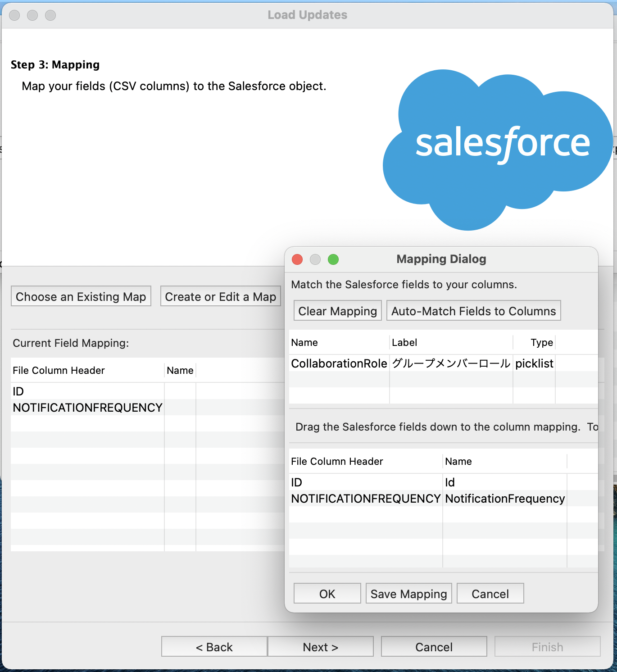
Task: Click the picklist type cell
Action: click(534, 363)
